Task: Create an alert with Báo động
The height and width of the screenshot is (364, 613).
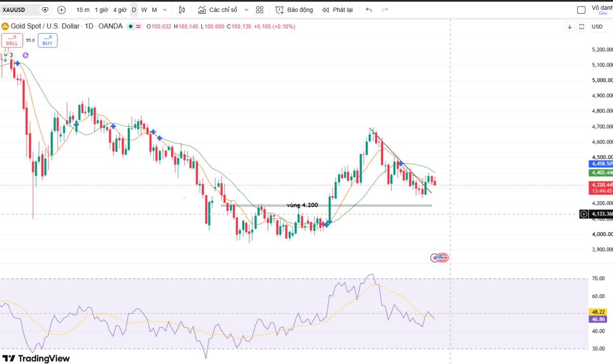Action: (x=294, y=10)
